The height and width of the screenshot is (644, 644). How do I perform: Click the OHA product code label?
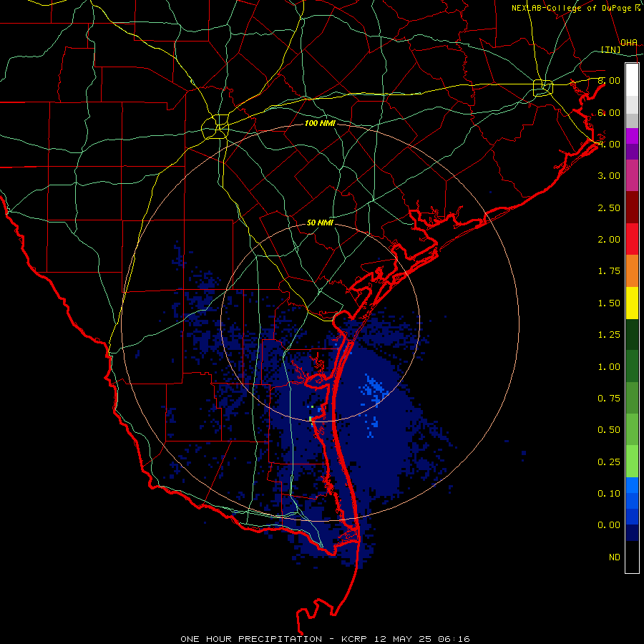pyautogui.click(x=629, y=42)
